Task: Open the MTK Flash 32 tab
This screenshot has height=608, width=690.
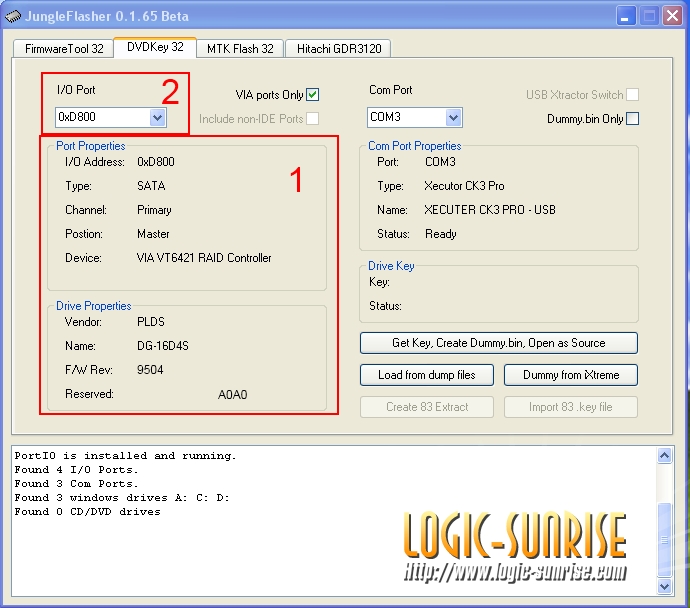Action: pos(240,48)
